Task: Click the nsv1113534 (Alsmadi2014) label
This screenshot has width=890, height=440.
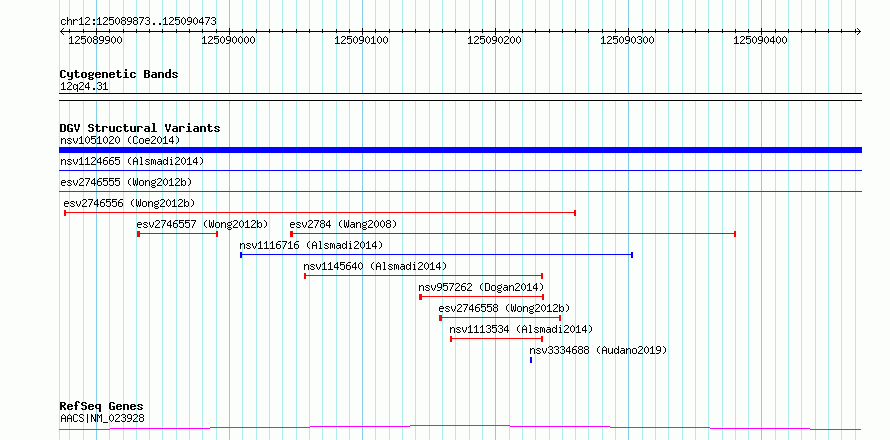Action: (x=521, y=329)
